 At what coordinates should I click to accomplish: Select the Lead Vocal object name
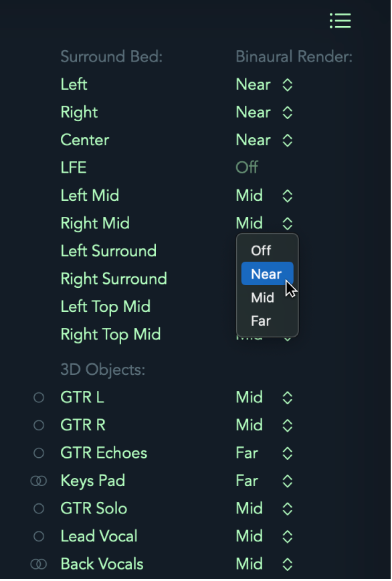[99, 537]
